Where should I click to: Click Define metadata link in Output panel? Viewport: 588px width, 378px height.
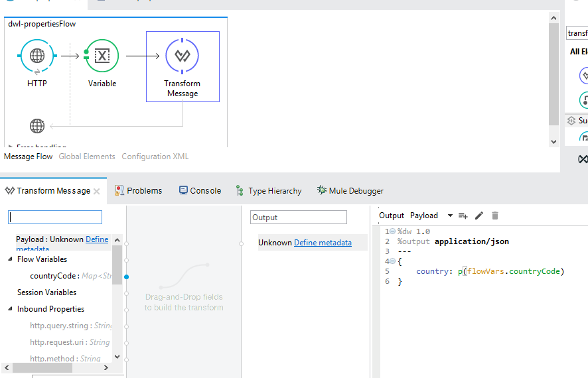tap(323, 243)
